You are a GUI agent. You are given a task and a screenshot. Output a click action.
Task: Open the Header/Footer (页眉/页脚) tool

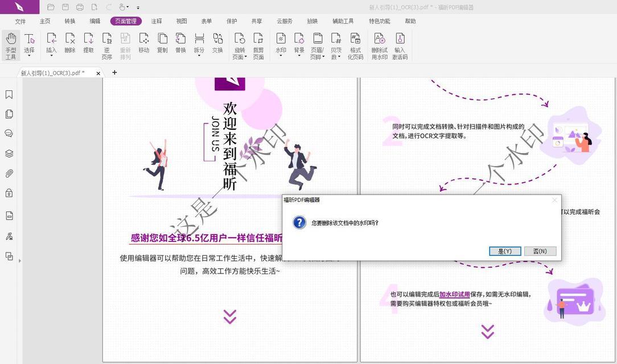[318, 45]
